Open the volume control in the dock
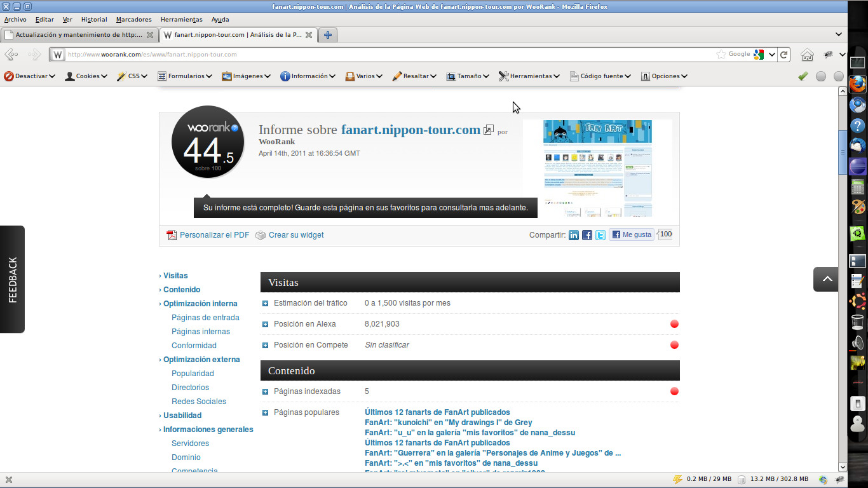Image resolution: width=868 pixels, height=488 pixels. [858, 344]
